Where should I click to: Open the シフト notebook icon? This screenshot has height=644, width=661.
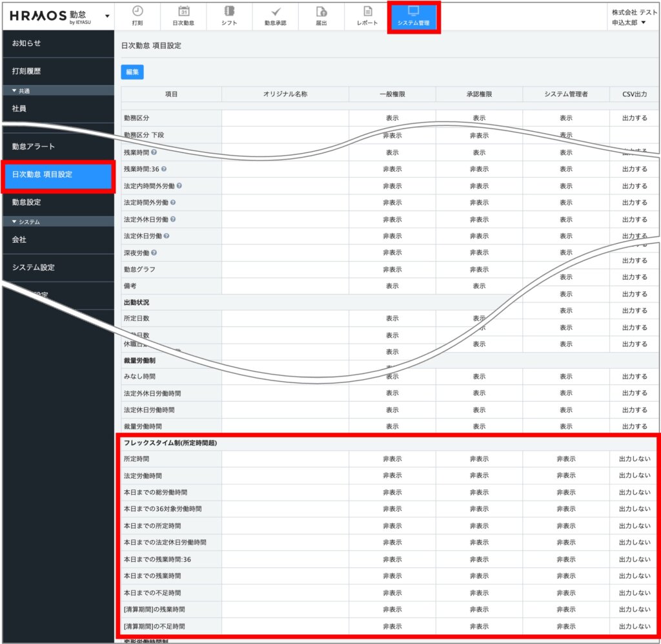229,12
